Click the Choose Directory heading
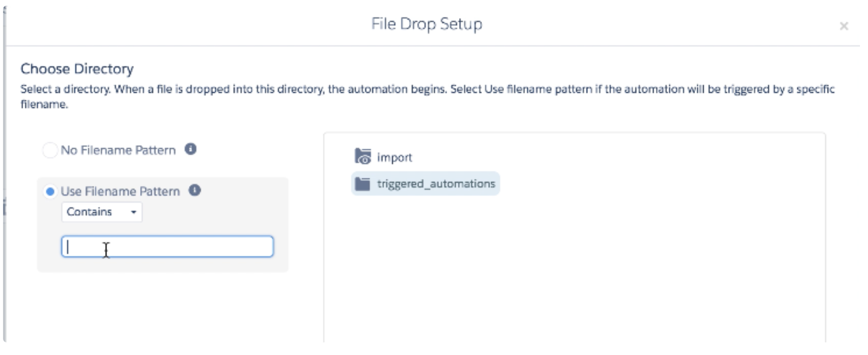The width and height of the screenshot is (868, 355). point(77,69)
